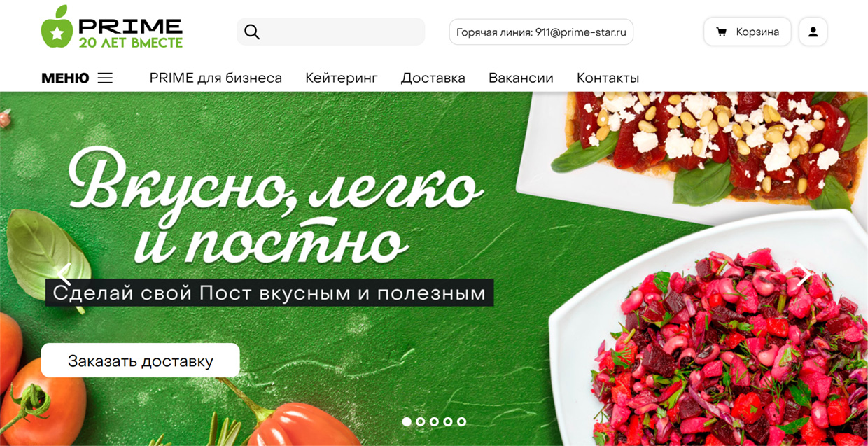The width and height of the screenshot is (868, 446).
Task: Click the Заказать доставку button
Action: pos(140,361)
